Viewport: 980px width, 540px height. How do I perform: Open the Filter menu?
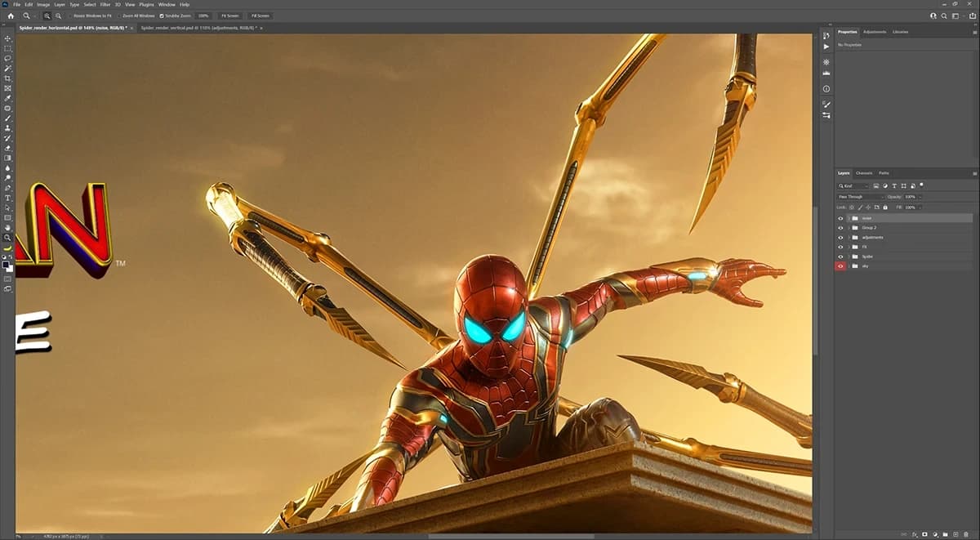pos(105,4)
